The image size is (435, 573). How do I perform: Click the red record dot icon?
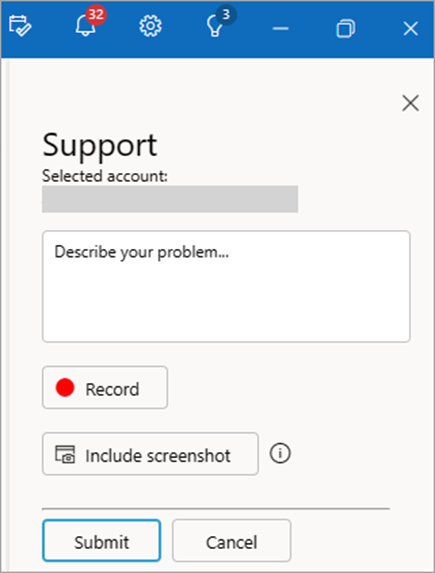click(x=65, y=387)
